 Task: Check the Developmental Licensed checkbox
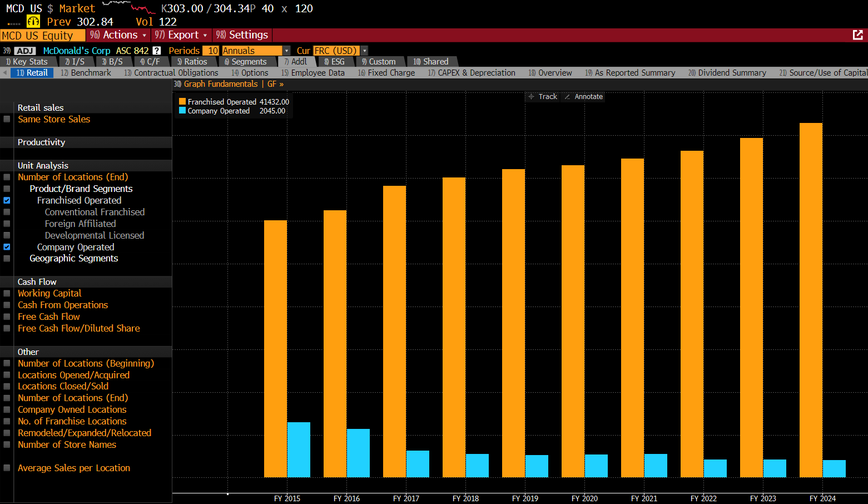pos(7,235)
